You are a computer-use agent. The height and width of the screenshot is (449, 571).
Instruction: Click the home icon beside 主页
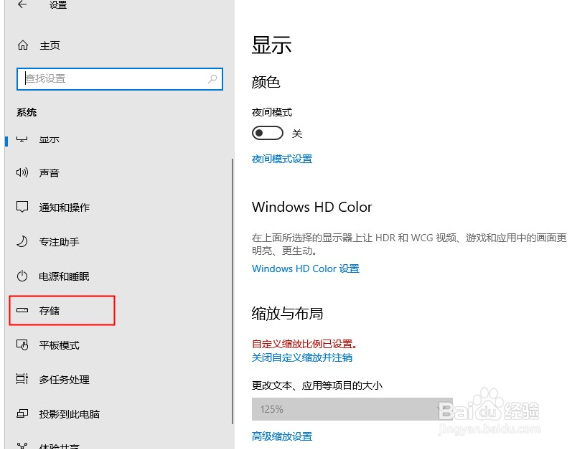point(23,46)
